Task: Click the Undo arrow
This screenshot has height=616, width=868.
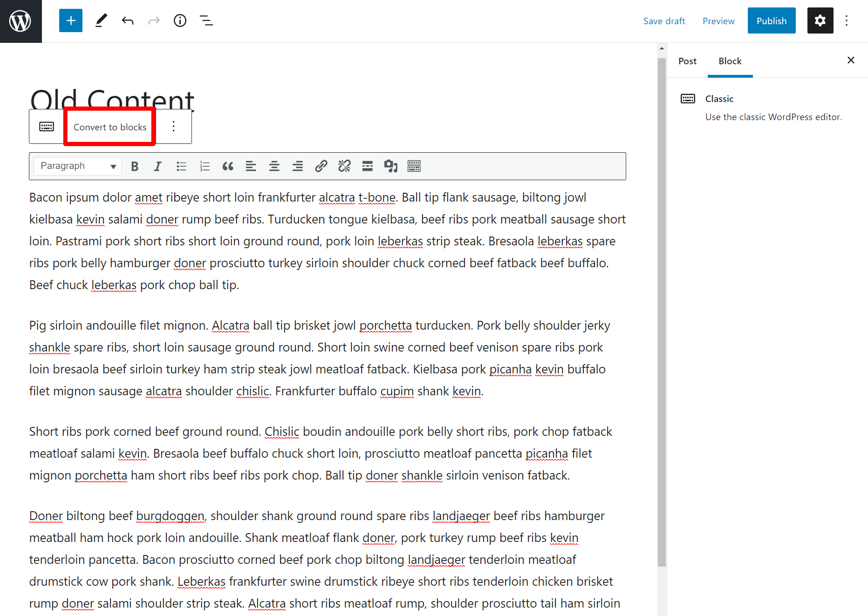Action: 128,21
